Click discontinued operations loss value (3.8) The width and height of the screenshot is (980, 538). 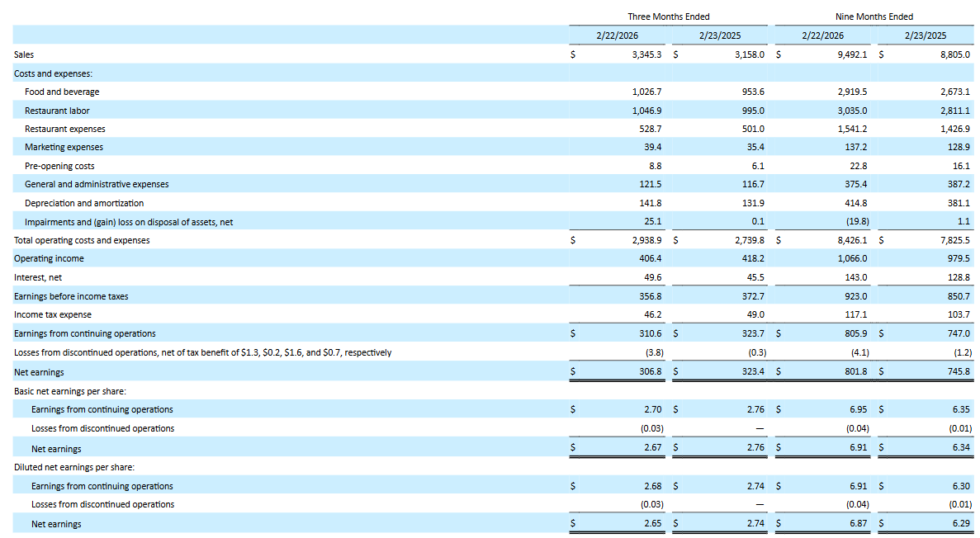(x=655, y=353)
